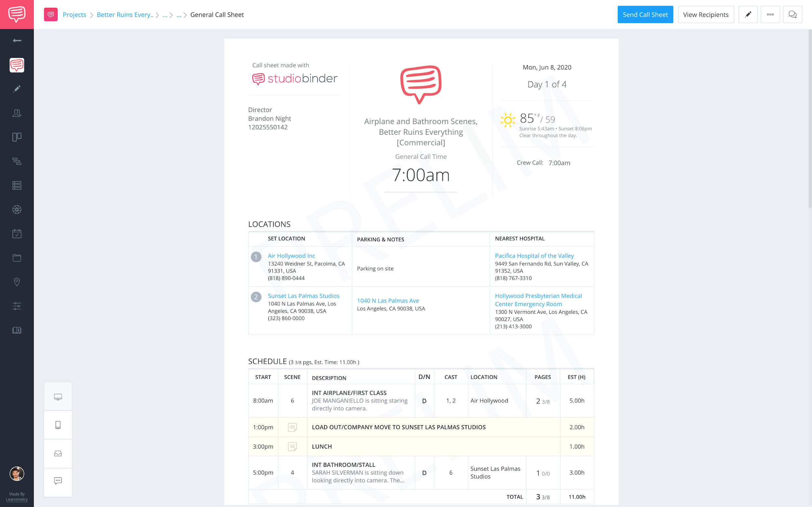Click the 7:00am general call time
Viewport: 812px width, 507px height.
click(421, 175)
